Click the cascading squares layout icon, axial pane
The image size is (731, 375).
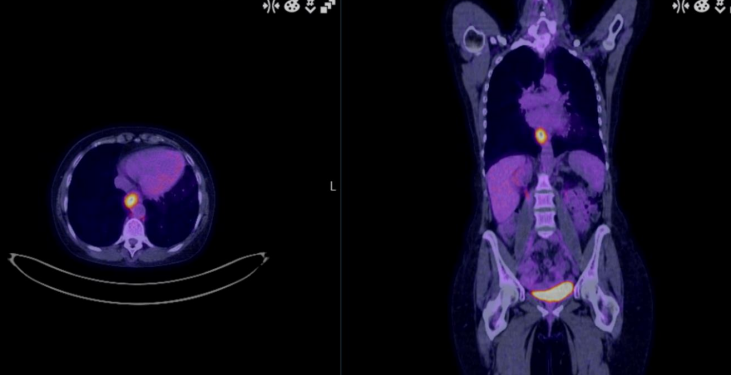[x=328, y=7]
